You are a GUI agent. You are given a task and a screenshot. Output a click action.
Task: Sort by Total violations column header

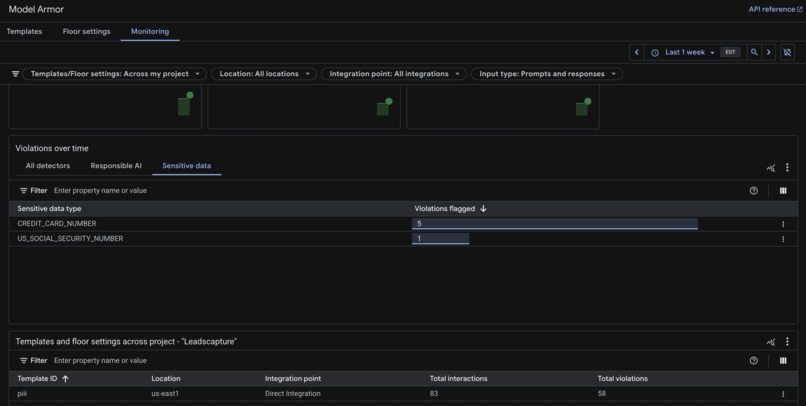(x=622, y=379)
